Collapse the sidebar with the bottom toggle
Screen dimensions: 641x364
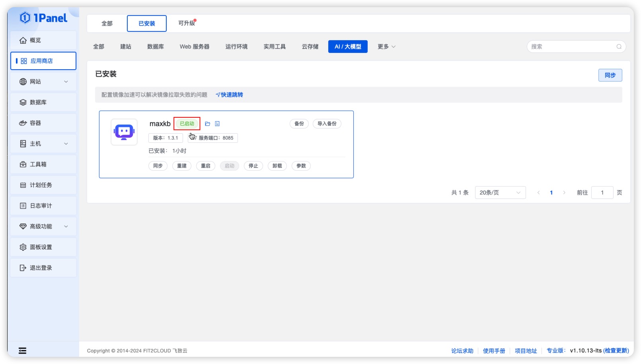(22, 350)
